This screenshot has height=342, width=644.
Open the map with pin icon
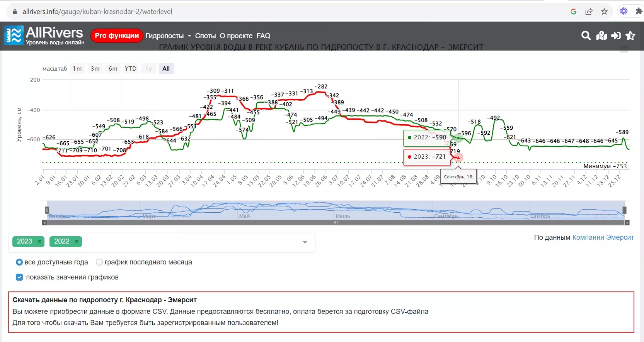tap(601, 36)
